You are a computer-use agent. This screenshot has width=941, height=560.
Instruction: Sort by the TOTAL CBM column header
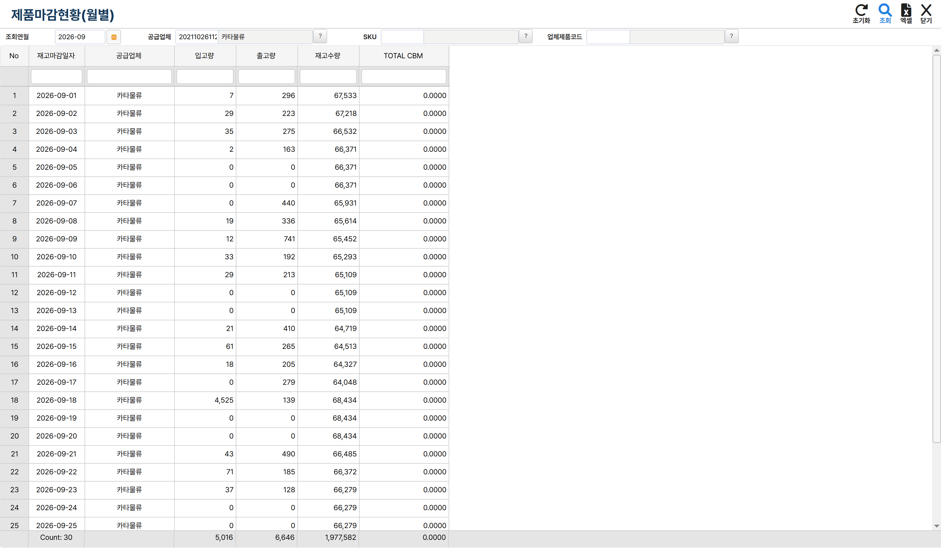click(404, 56)
